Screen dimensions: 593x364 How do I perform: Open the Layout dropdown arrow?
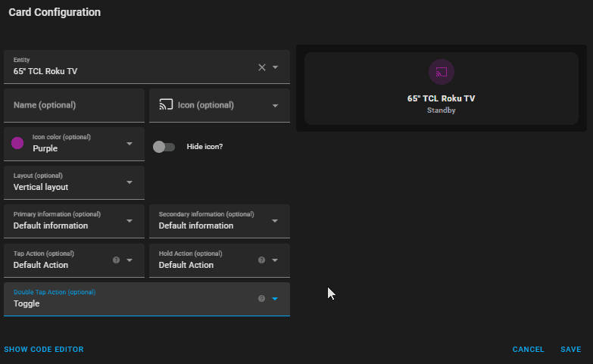click(x=130, y=182)
